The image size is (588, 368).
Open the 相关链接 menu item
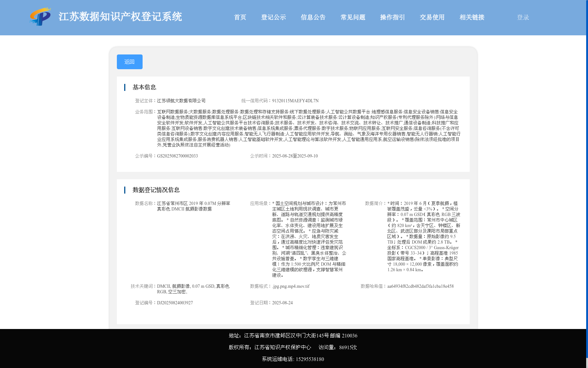(472, 17)
